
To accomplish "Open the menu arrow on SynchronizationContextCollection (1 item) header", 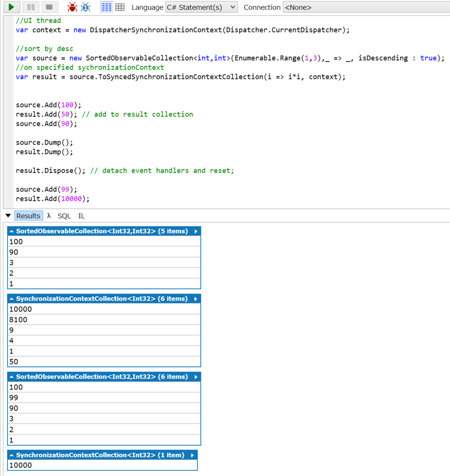I will coord(192,456).
